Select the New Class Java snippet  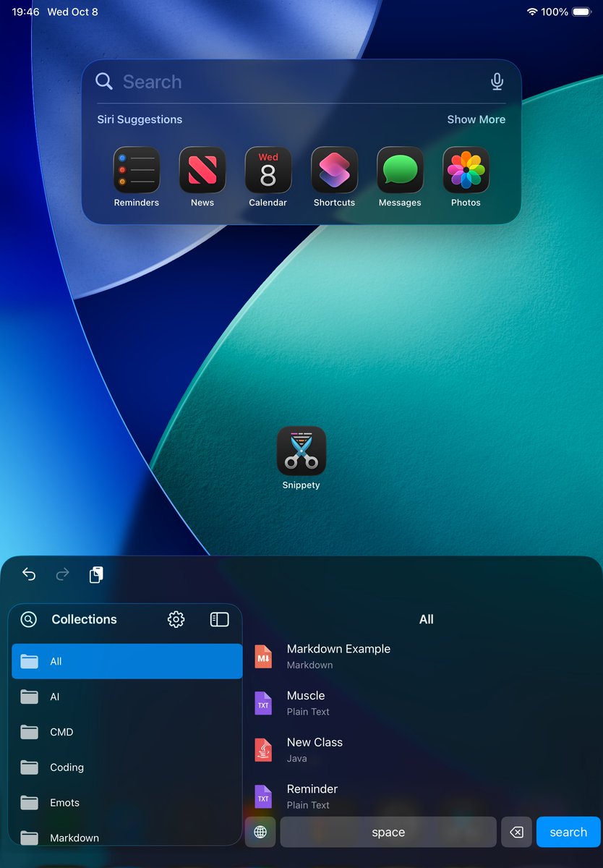coord(315,749)
